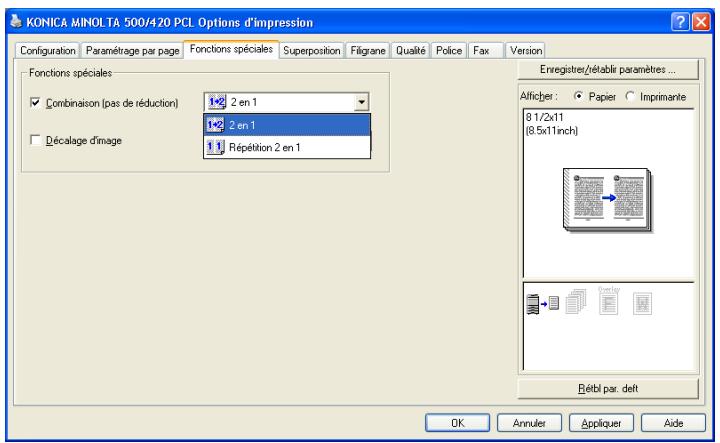Image resolution: width=720 pixels, height=443 pixels.
Task: Open the Paramétrage par page tab
Action: coord(132,50)
